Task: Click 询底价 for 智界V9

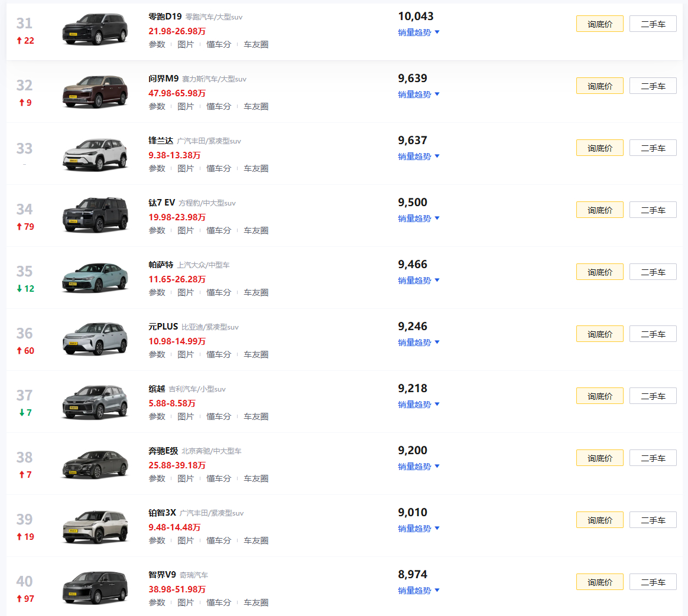Action: 599,582
